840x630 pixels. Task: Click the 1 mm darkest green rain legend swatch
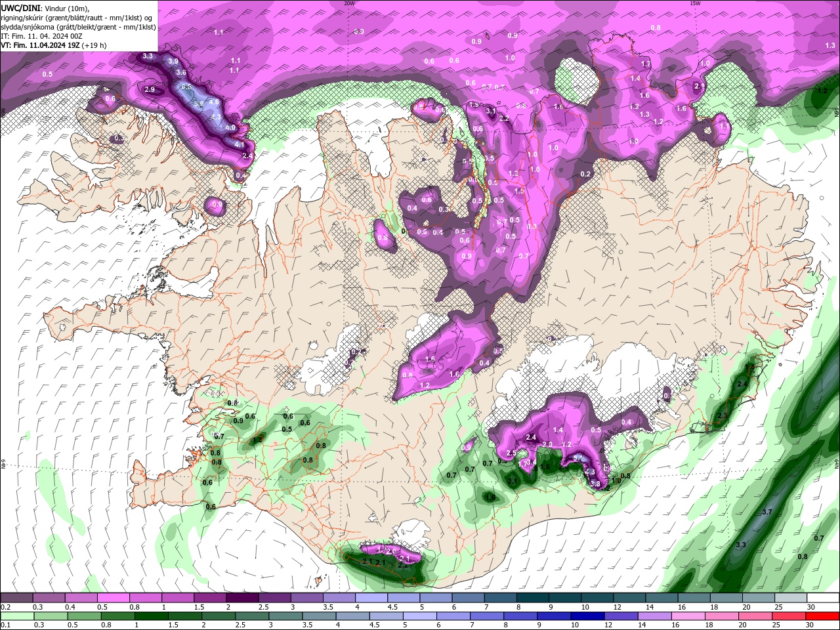point(151,616)
